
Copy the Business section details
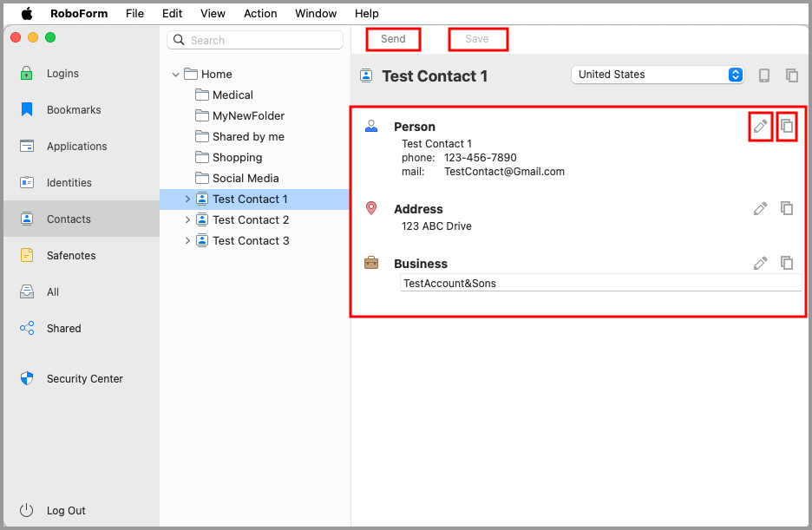click(787, 263)
